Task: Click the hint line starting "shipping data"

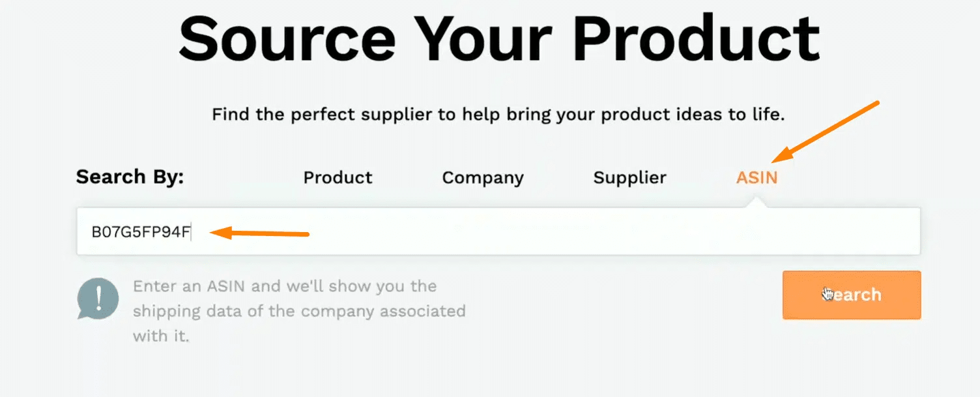Action: 298,311
